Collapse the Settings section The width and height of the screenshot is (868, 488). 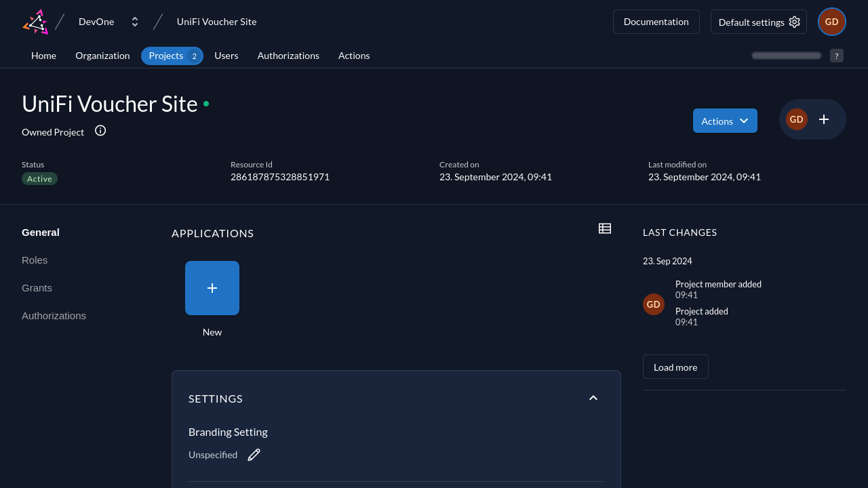[x=593, y=398]
